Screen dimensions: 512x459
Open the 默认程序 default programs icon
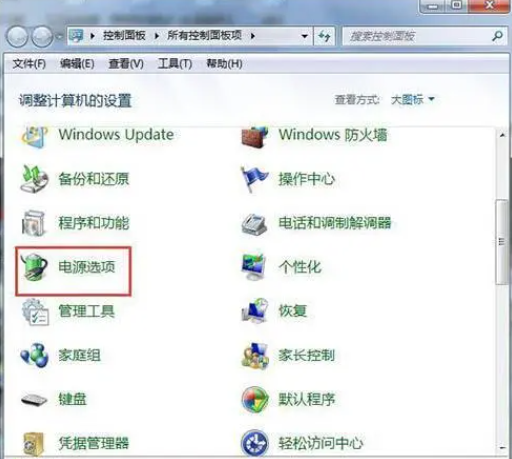pyautogui.click(x=255, y=399)
